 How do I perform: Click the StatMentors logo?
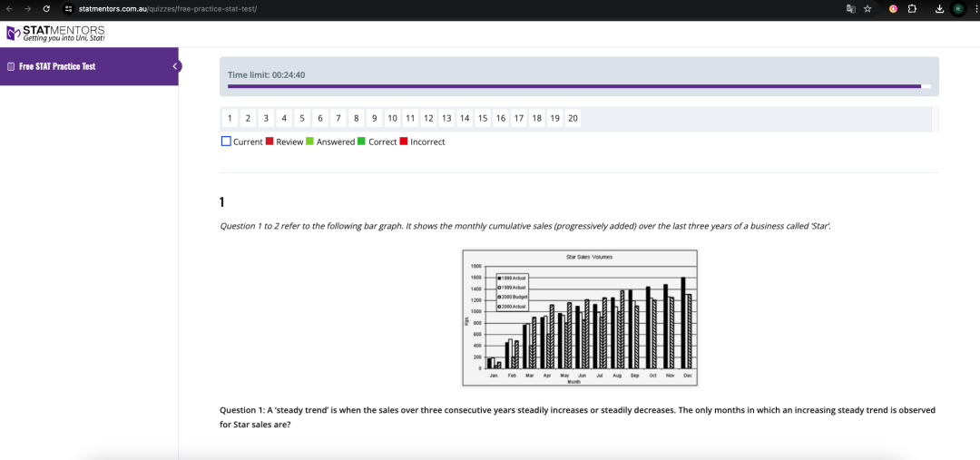(55, 34)
